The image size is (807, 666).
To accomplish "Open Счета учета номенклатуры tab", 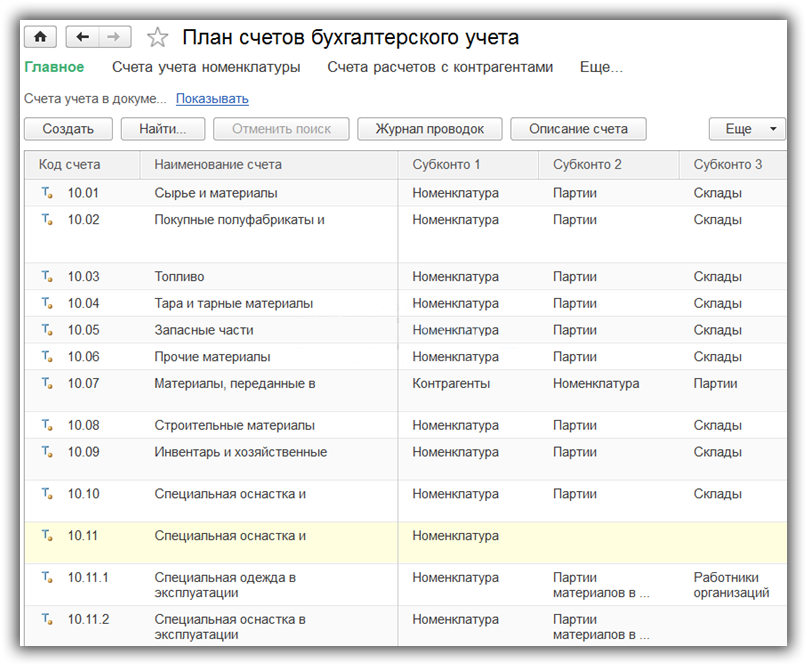I will [x=206, y=67].
